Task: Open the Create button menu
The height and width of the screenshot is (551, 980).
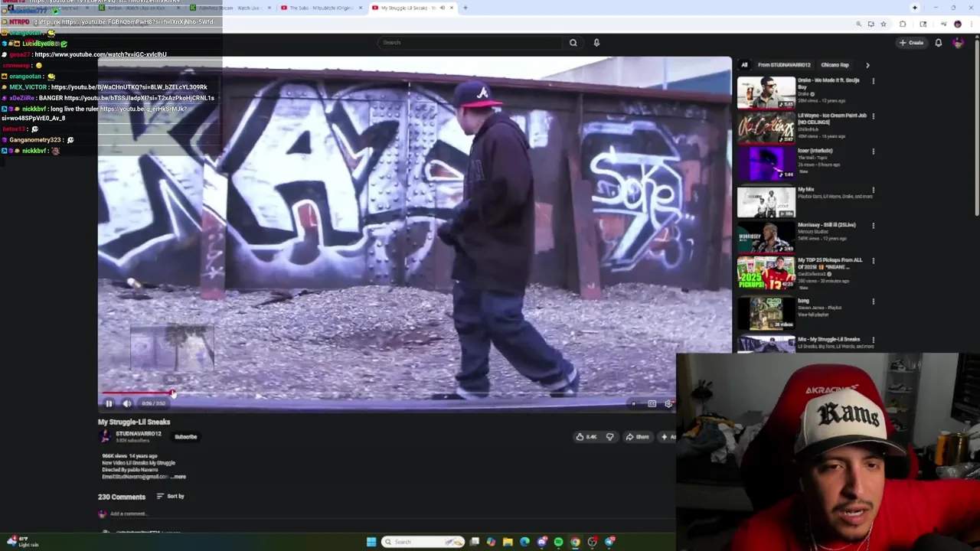Action: click(912, 43)
